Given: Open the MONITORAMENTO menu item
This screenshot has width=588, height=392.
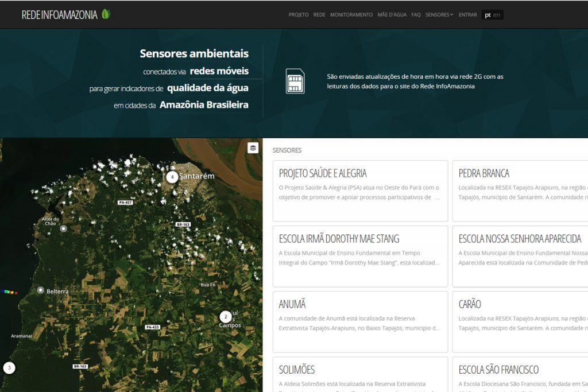Looking at the screenshot, I should [x=351, y=15].
